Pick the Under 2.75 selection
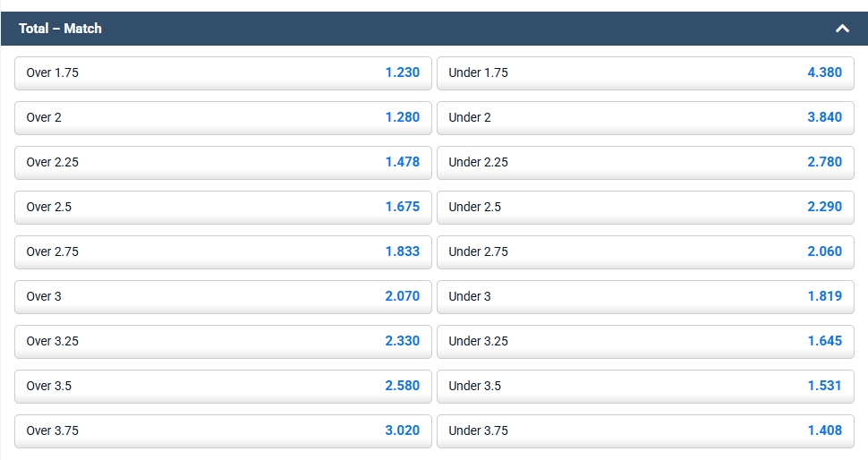This screenshot has width=868, height=460. click(x=645, y=251)
